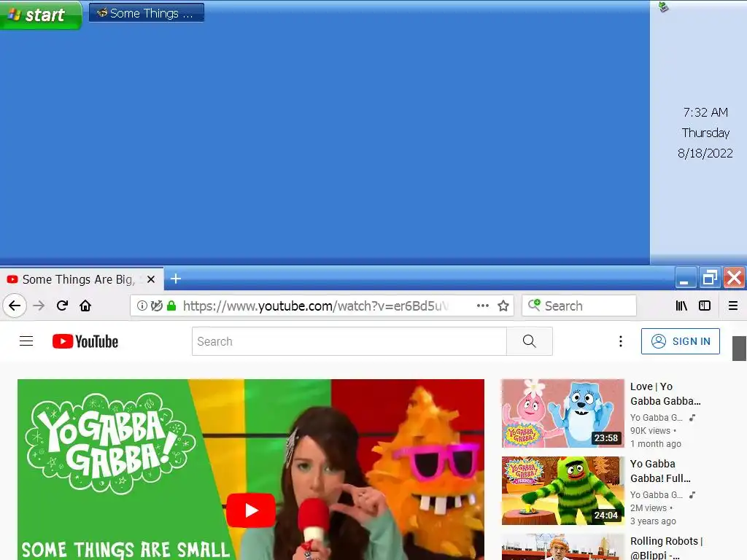
Task: Open 'Yo Gabba G...' channel under Love video
Action: point(656,418)
